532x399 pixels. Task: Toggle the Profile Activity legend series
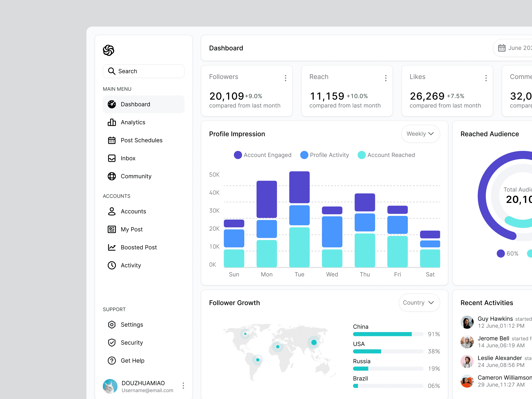tap(325, 155)
